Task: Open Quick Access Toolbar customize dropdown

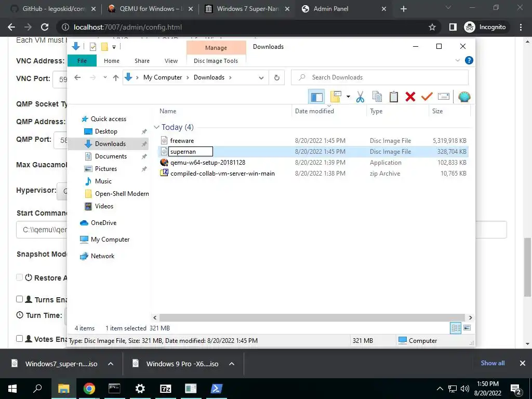Action: tap(114, 47)
